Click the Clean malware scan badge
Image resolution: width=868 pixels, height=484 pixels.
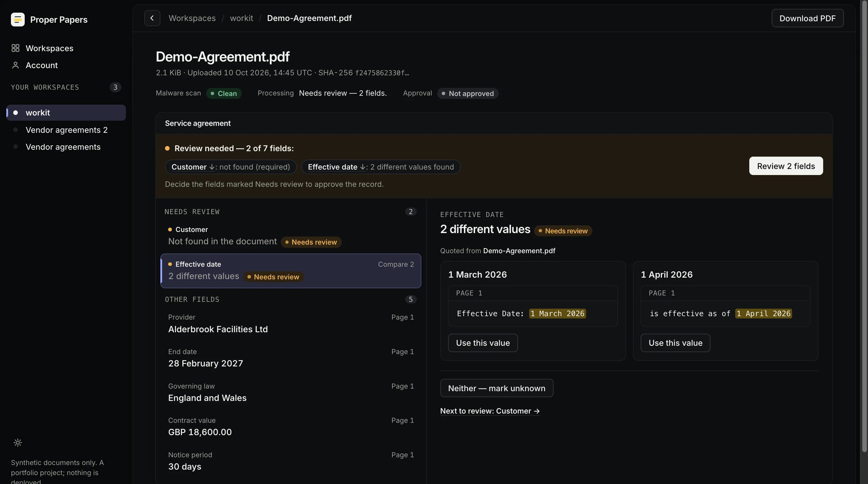click(224, 93)
